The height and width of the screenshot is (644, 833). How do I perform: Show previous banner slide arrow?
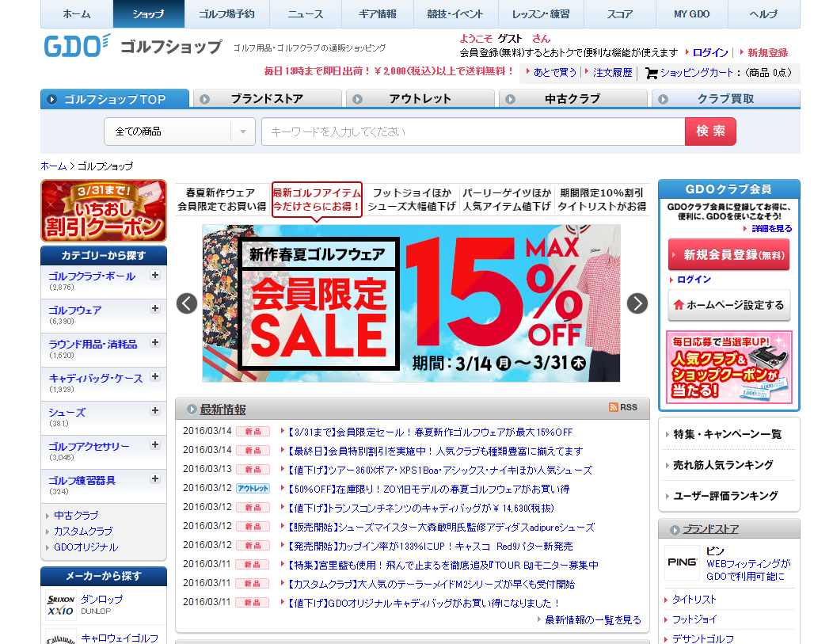[x=187, y=303]
